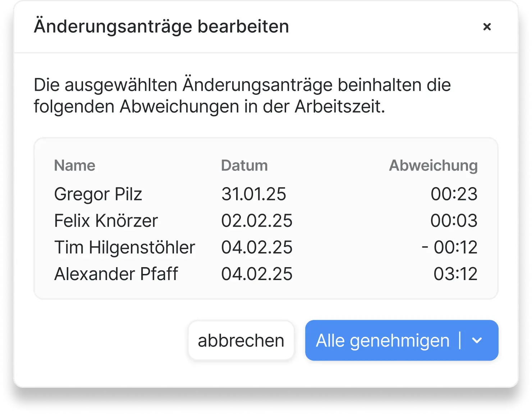Click the 03:12 deviation for Alexander Pfaff

(x=454, y=274)
